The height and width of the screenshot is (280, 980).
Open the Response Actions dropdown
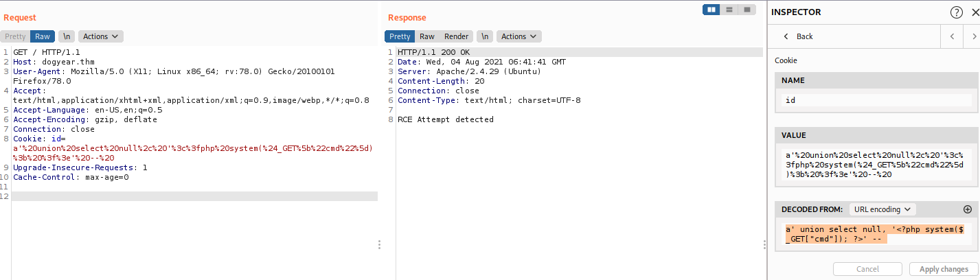pos(519,36)
